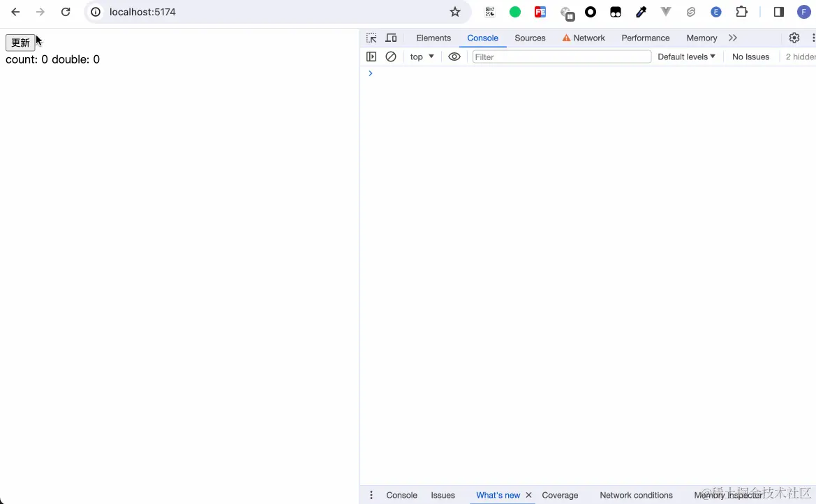This screenshot has width=816, height=504.
Task: Go back to previous page
Action: pos(15,12)
